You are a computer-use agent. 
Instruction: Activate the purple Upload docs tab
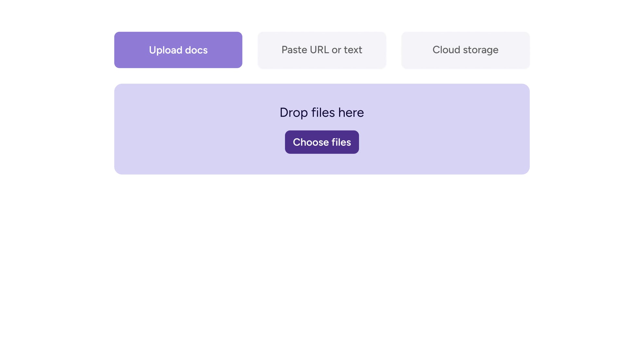[178, 50]
